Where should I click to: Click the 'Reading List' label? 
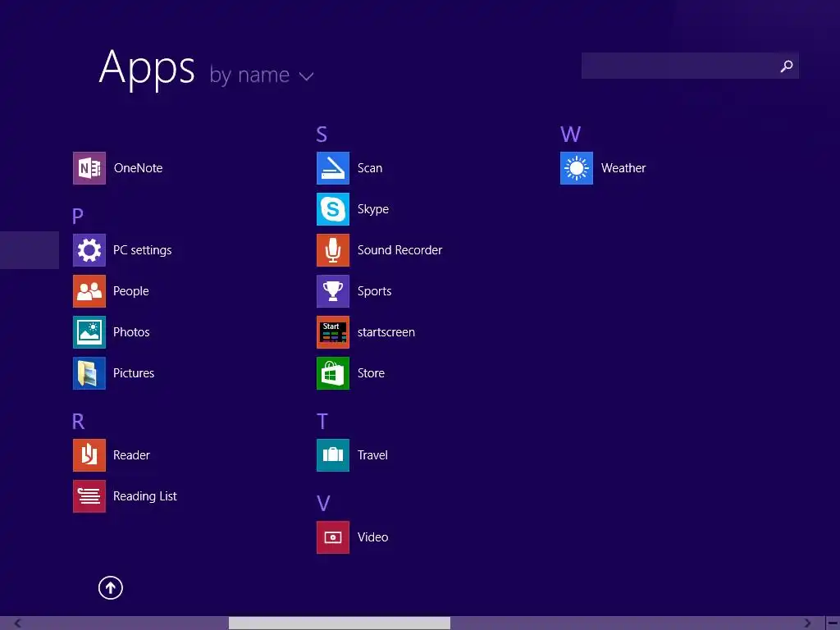coord(144,496)
